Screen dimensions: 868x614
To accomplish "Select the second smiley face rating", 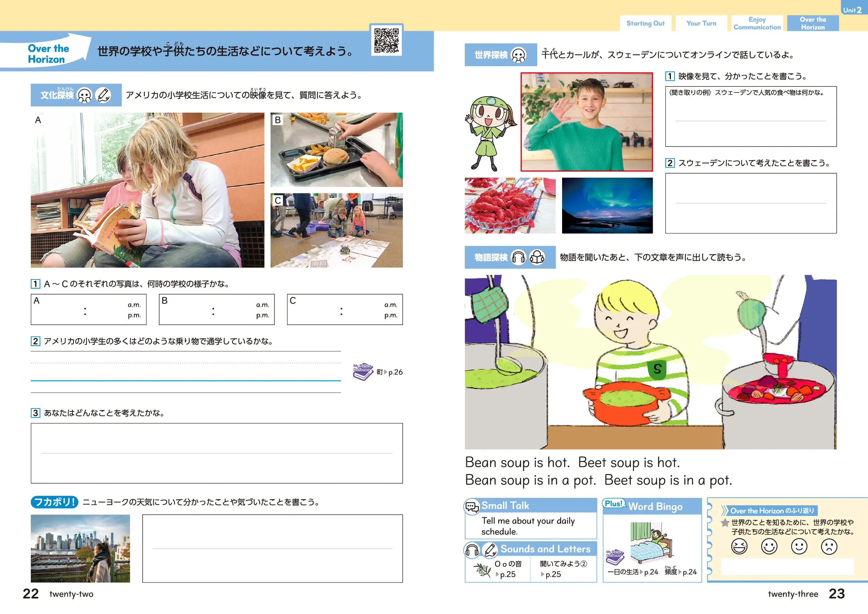I will point(799,546).
